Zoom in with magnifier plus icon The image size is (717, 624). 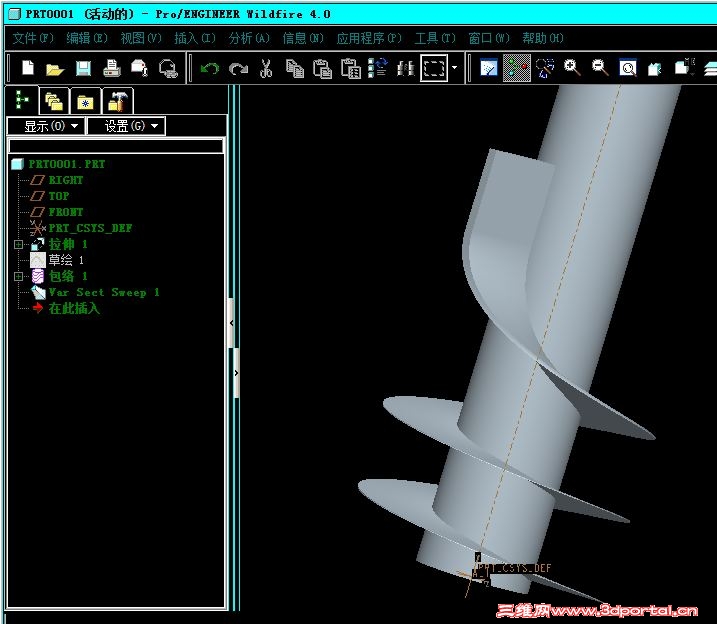(572, 68)
